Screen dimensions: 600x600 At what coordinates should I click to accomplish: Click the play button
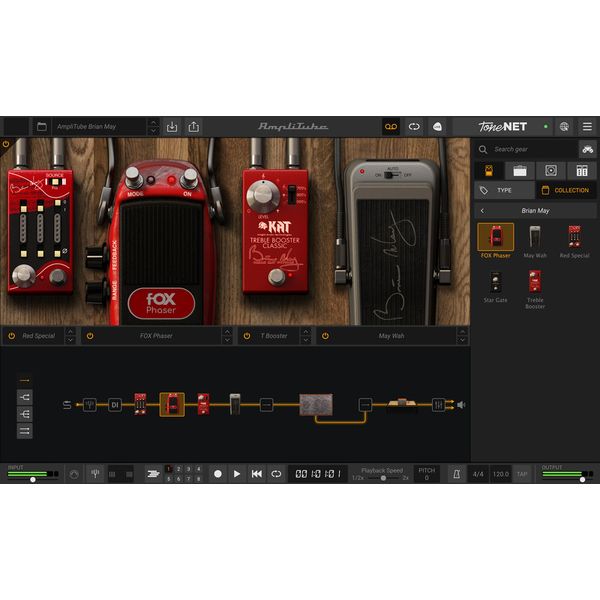[x=237, y=474]
